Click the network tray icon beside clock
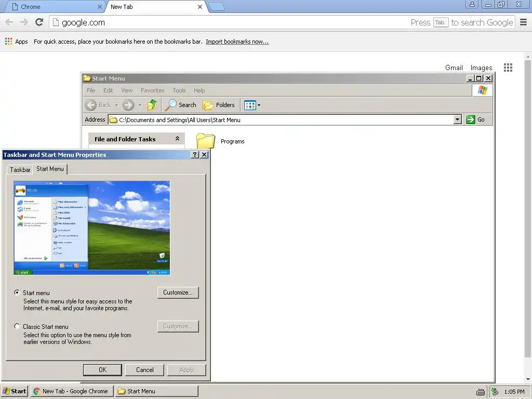The height and width of the screenshot is (399, 532). click(495, 392)
